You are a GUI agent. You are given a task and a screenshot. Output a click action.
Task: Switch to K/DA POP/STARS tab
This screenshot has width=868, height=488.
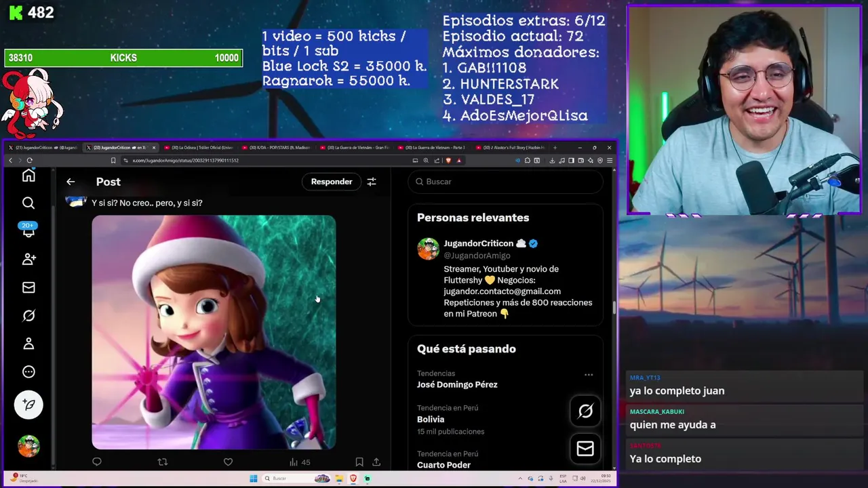(x=277, y=147)
